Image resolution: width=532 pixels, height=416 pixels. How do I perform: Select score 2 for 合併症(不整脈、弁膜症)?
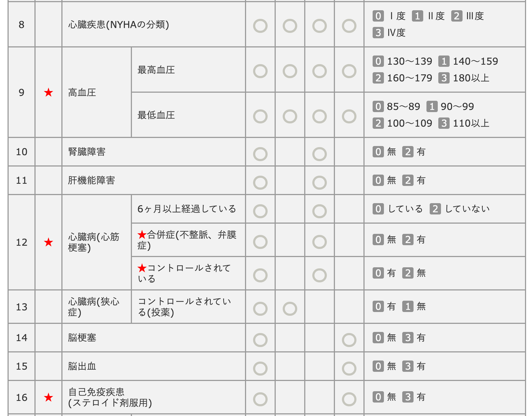[319, 242]
